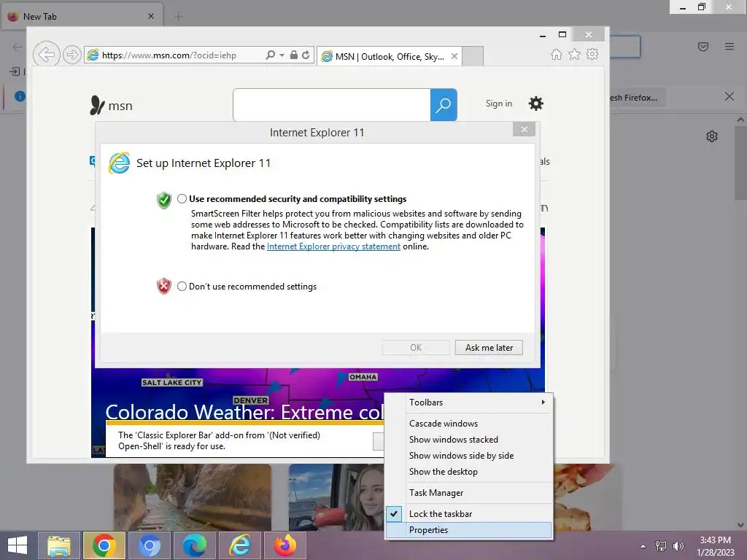Close the MSN tab in Internet Explorer
The image size is (747, 560).
click(454, 56)
